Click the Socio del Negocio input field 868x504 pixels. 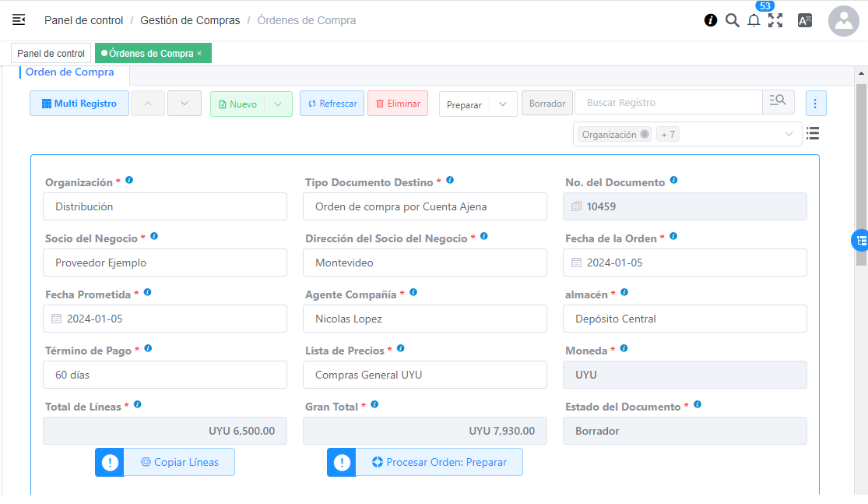click(x=165, y=263)
